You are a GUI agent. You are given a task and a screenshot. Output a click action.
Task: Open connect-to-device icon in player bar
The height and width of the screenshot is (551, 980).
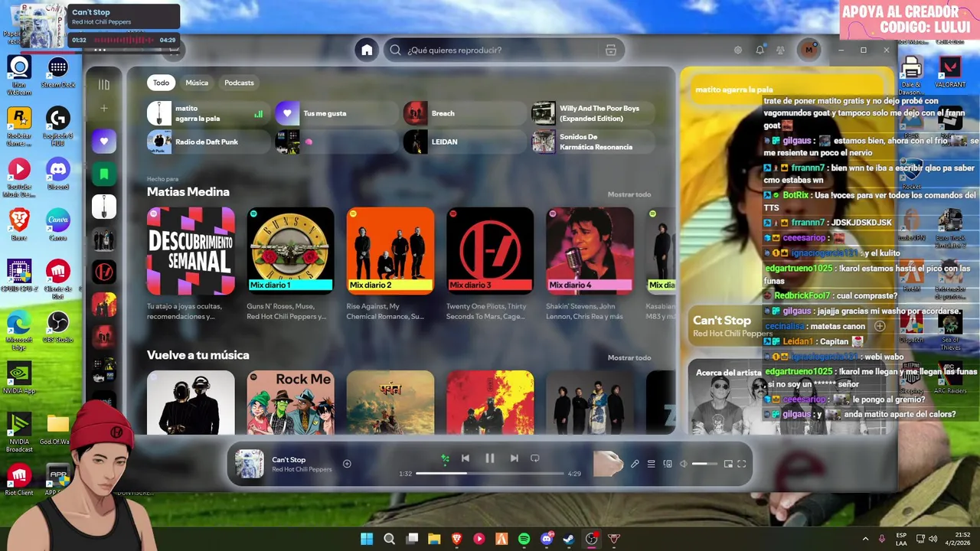tap(668, 464)
